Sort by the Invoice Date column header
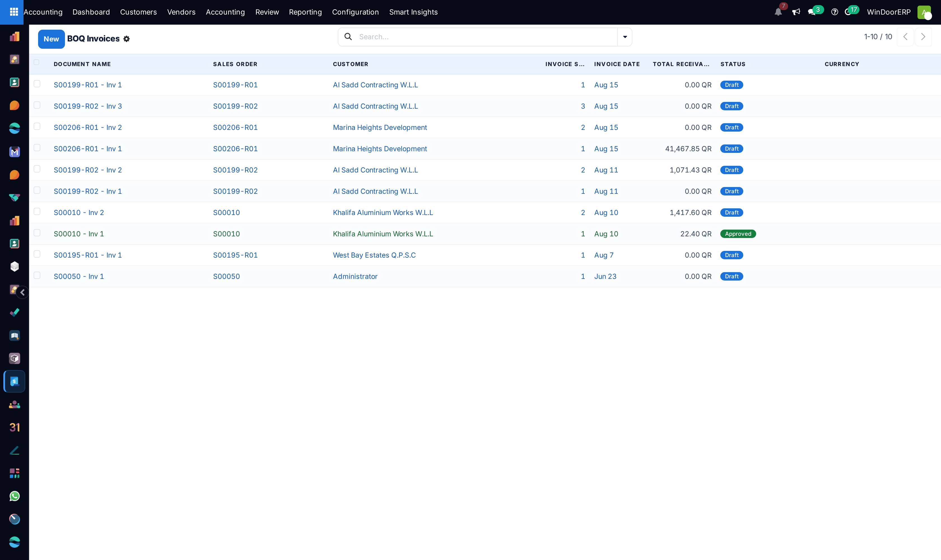This screenshot has height=560, width=941. click(x=617, y=64)
